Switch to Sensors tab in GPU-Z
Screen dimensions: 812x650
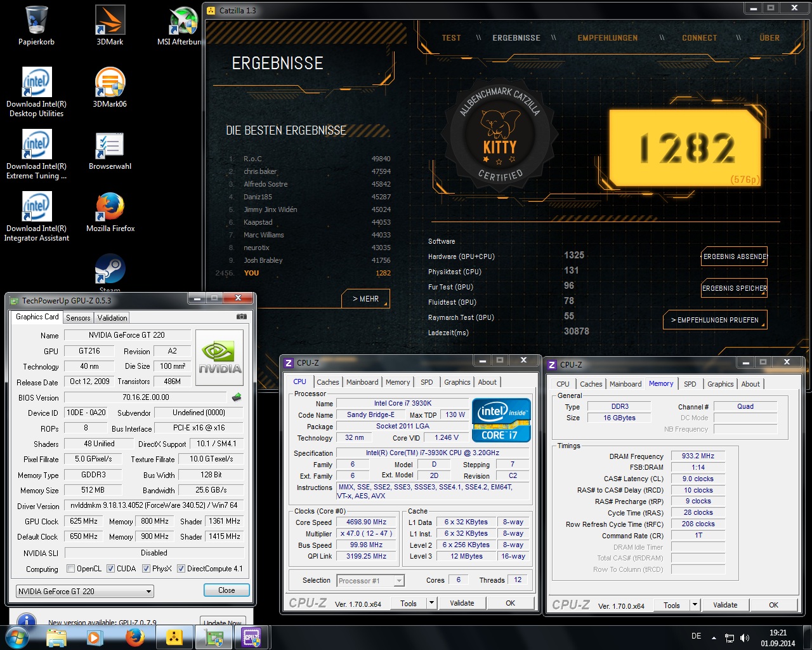pyautogui.click(x=78, y=318)
